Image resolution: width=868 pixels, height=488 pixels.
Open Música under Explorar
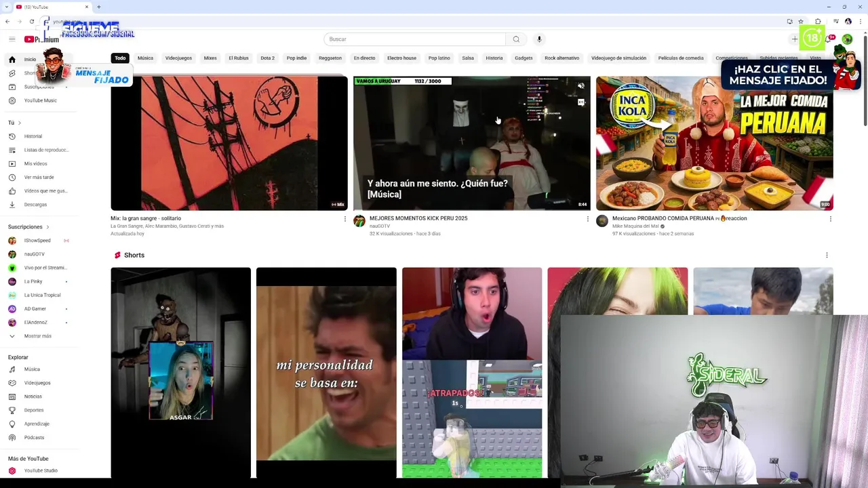tap(32, 369)
